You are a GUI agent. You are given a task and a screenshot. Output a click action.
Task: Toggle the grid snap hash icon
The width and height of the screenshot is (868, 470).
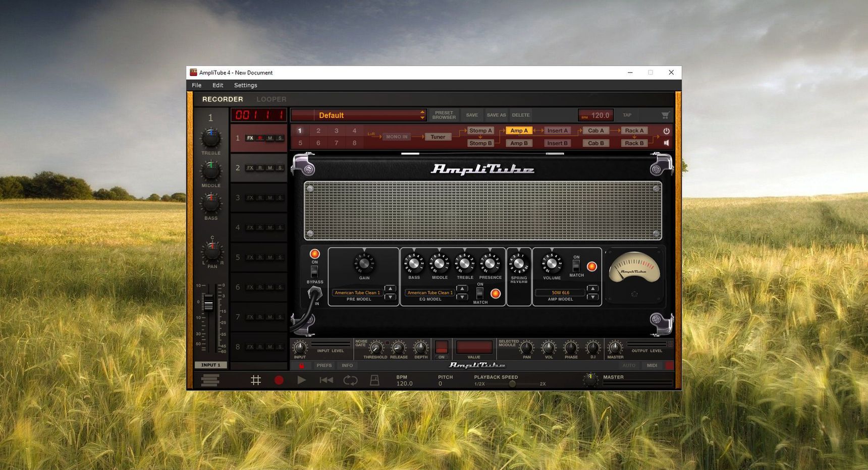coord(256,380)
